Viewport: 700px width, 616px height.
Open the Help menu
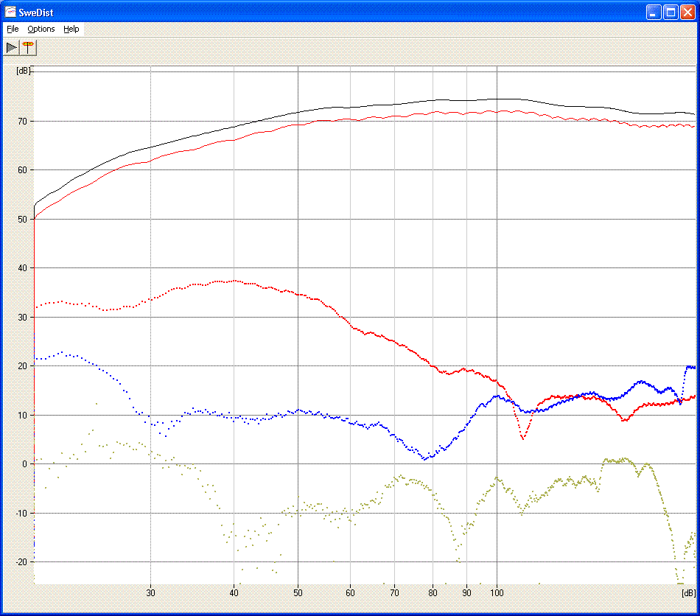pyautogui.click(x=71, y=29)
